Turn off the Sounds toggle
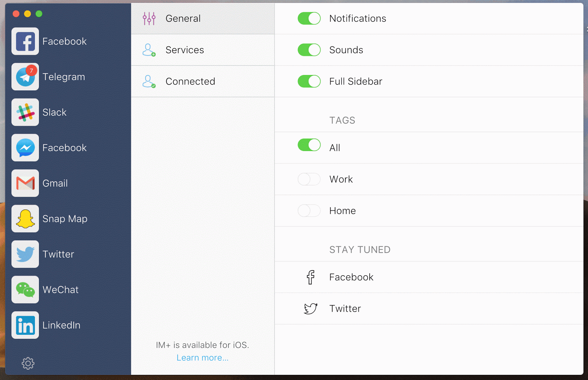This screenshot has height=380, width=588. point(309,50)
